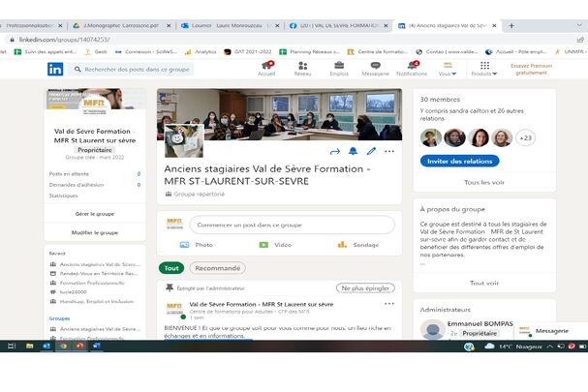Open File Explorer in Windows taskbar
The width and height of the screenshot is (588, 392).
click(x=29, y=346)
